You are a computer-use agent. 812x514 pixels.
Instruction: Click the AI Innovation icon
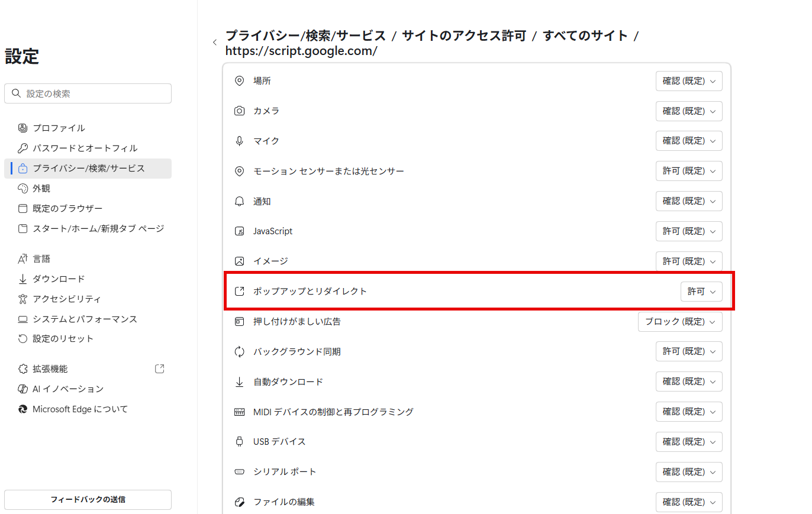tap(23, 389)
